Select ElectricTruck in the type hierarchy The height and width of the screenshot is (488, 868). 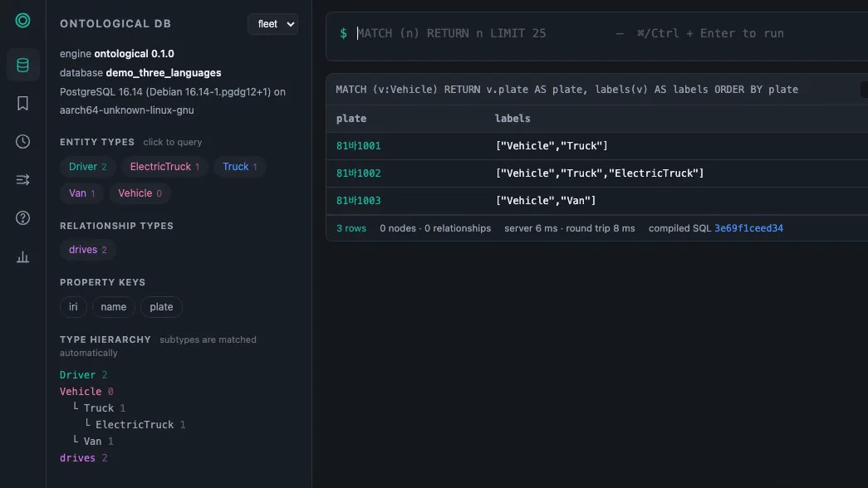(x=135, y=424)
